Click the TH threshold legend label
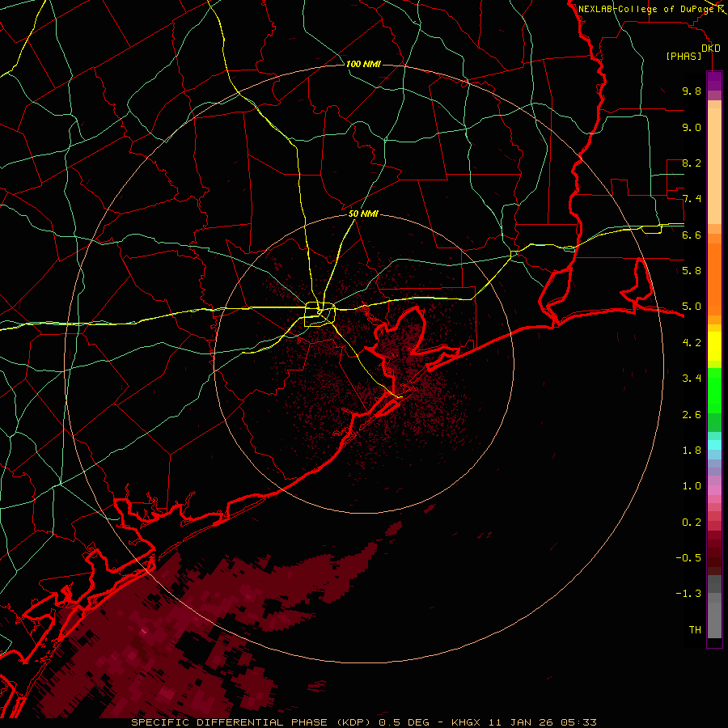 click(x=695, y=630)
